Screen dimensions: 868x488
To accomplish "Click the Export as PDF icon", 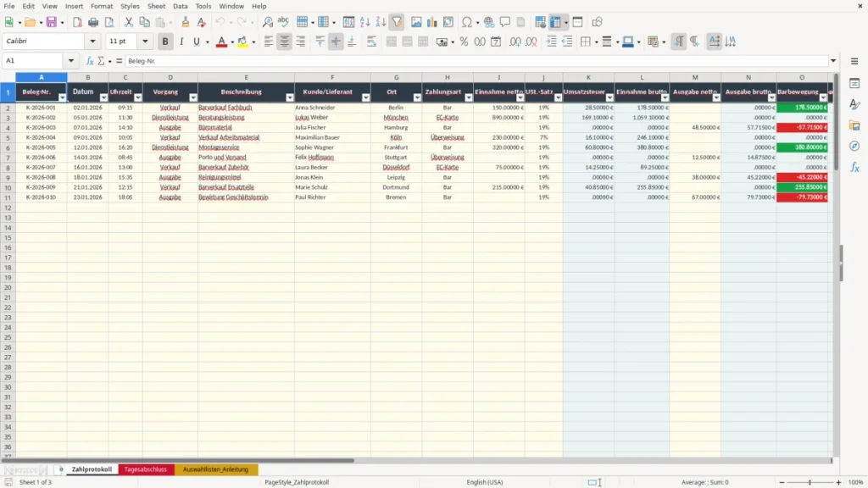I will pyautogui.click(x=77, y=22).
